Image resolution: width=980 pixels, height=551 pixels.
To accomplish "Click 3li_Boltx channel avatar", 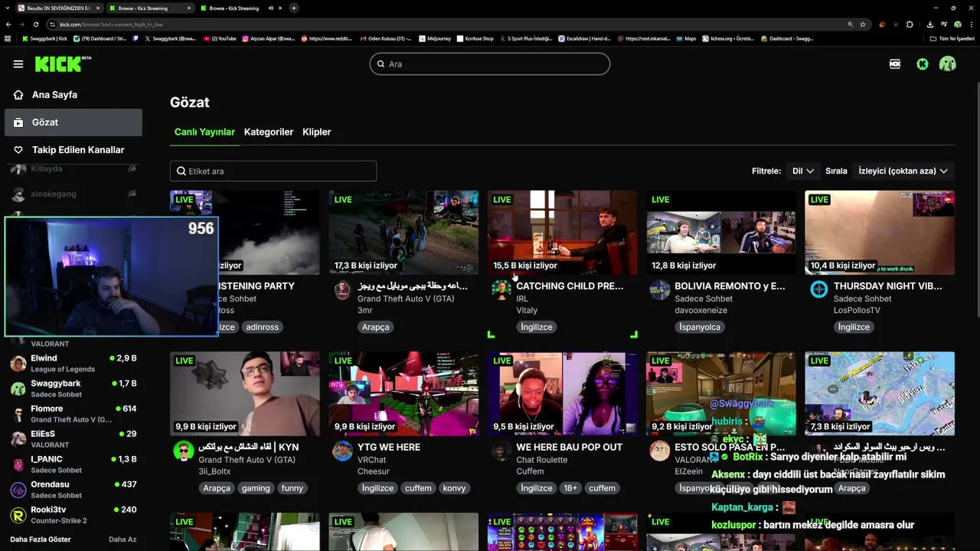I will (x=184, y=451).
